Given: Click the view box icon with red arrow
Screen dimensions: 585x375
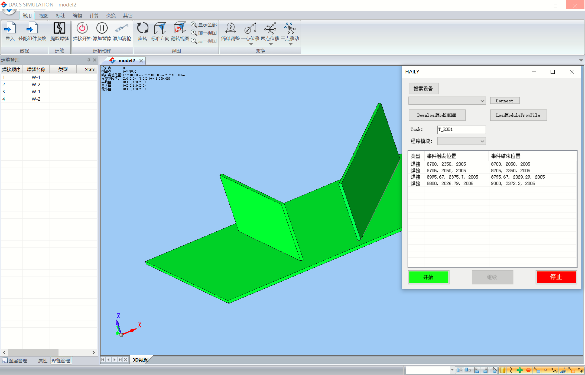Looking at the screenshot, I should (179, 28).
